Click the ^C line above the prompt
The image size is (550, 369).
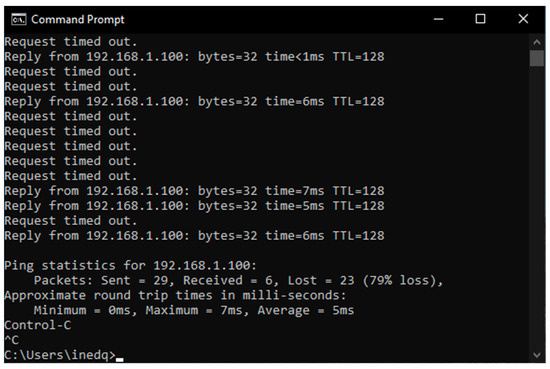coord(12,340)
